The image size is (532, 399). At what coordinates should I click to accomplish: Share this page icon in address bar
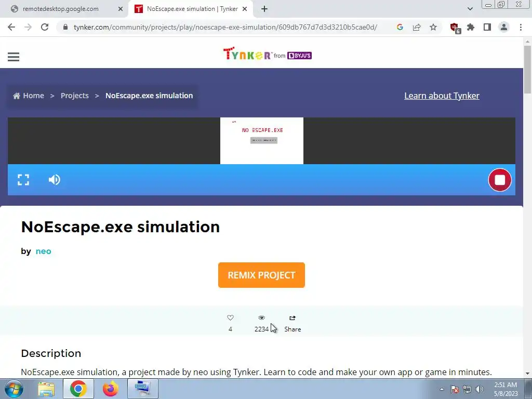[x=417, y=27]
